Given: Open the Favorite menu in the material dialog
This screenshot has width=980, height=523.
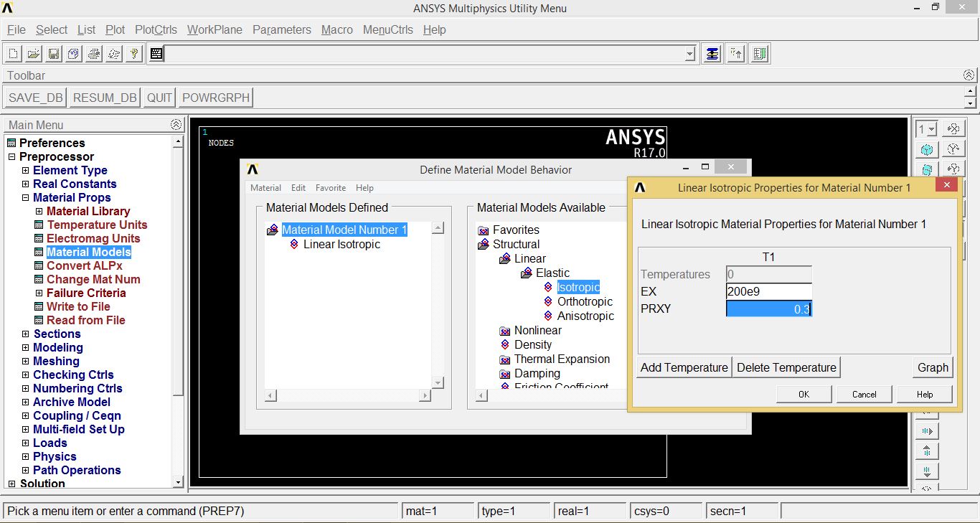Looking at the screenshot, I should pyautogui.click(x=331, y=187).
